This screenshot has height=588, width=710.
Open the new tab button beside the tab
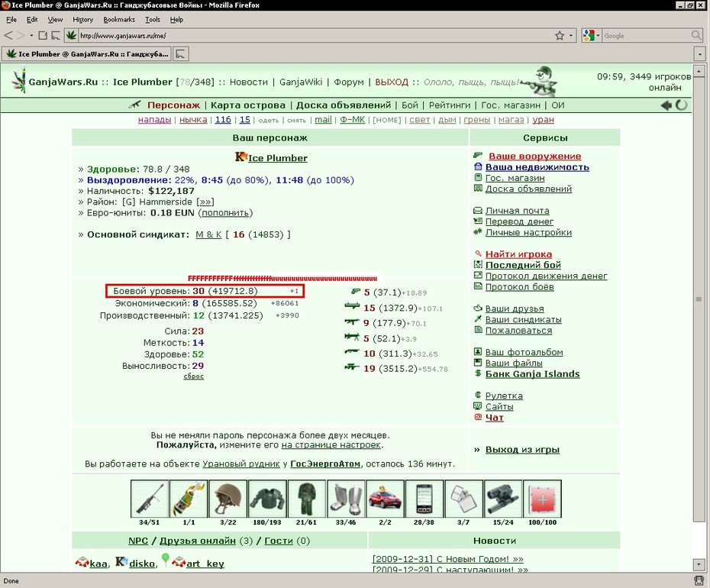click(x=181, y=54)
